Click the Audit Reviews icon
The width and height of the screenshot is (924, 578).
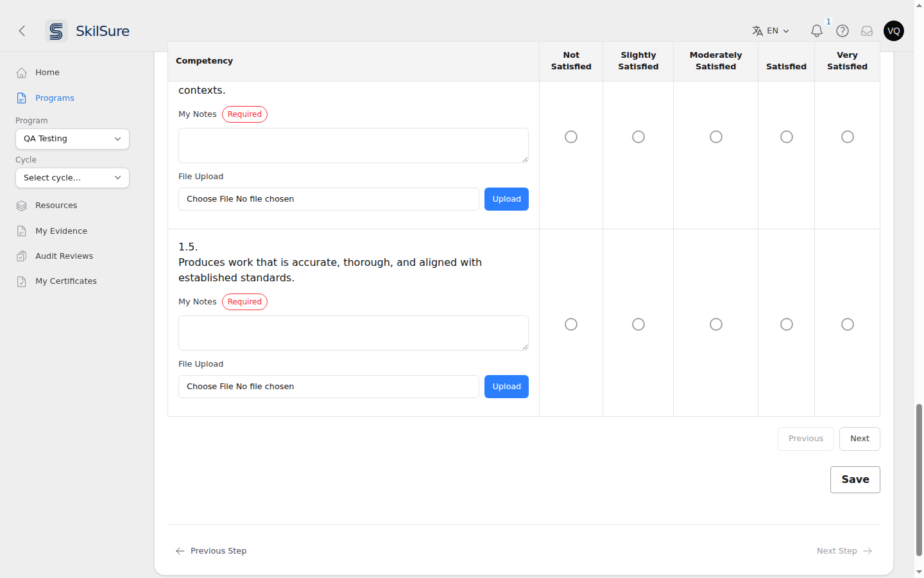pyautogui.click(x=22, y=256)
